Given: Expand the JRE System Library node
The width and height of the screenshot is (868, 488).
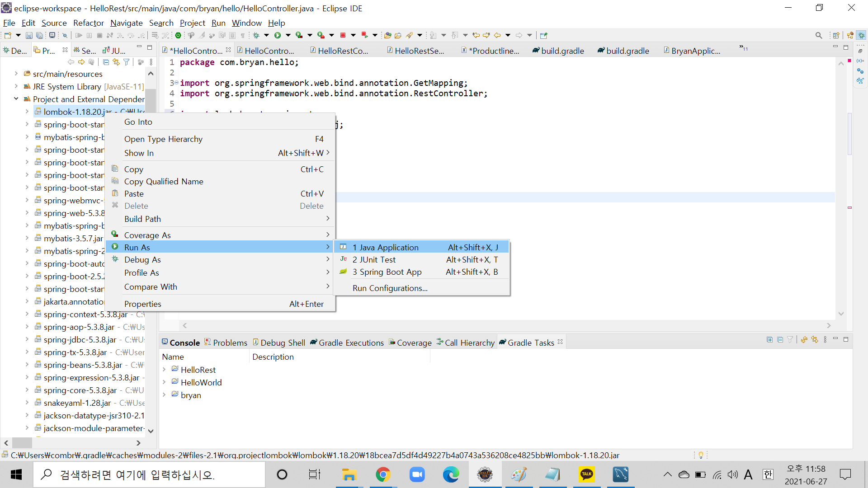Looking at the screenshot, I should [16, 86].
